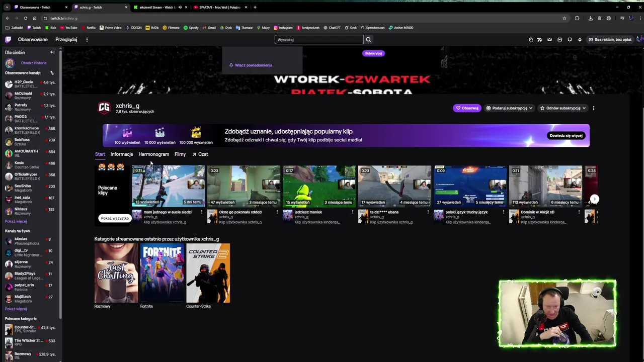This screenshot has width=644, height=362.
Task: Click the browser address bar
Action: point(302,18)
